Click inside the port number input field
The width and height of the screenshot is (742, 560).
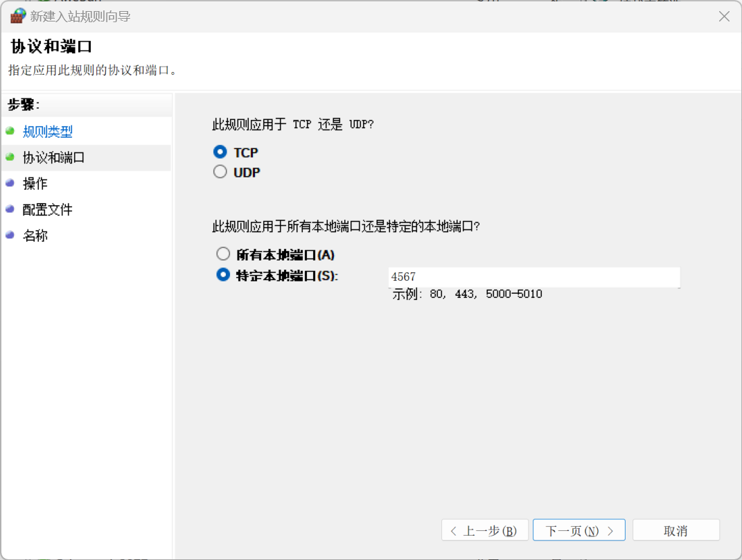533,277
